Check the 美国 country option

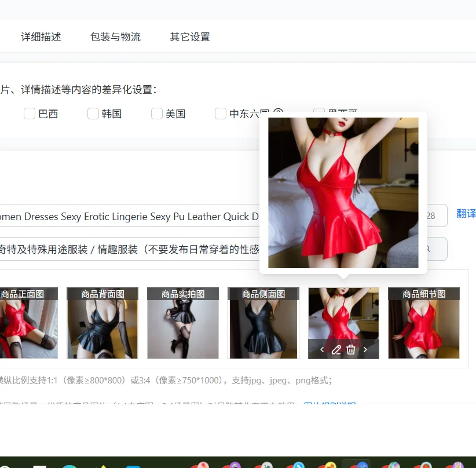157,114
